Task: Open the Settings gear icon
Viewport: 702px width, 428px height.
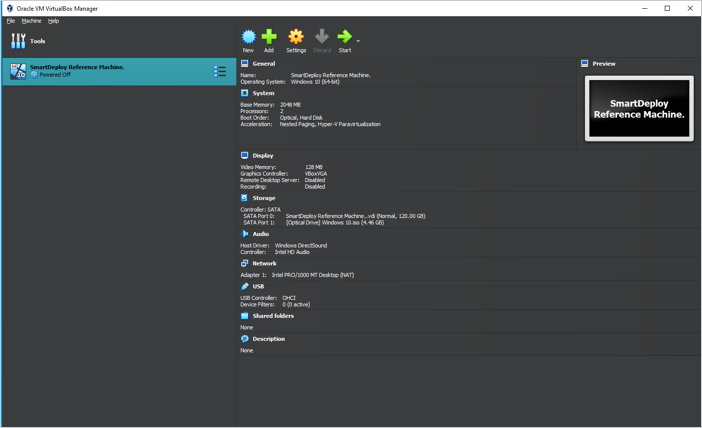Action: click(x=296, y=37)
